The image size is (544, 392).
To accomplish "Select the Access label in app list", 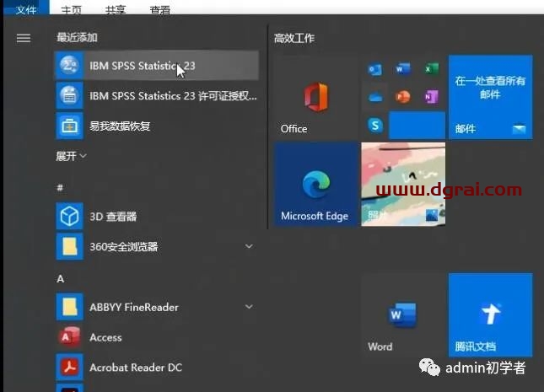I will (105, 337).
